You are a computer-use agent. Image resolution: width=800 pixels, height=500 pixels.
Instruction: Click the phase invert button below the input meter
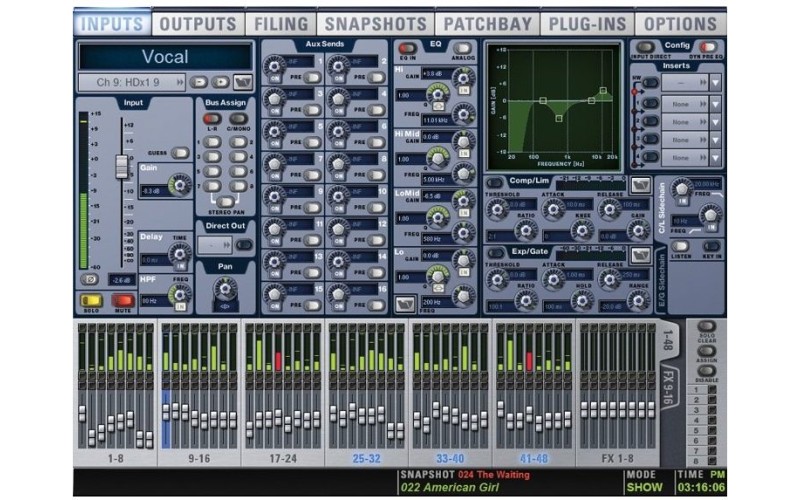(90, 279)
